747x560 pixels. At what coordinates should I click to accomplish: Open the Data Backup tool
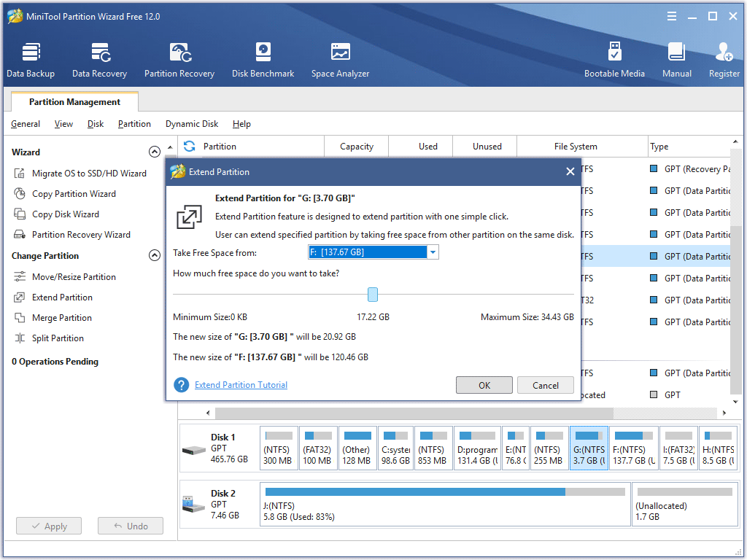[x=31, y=60]
